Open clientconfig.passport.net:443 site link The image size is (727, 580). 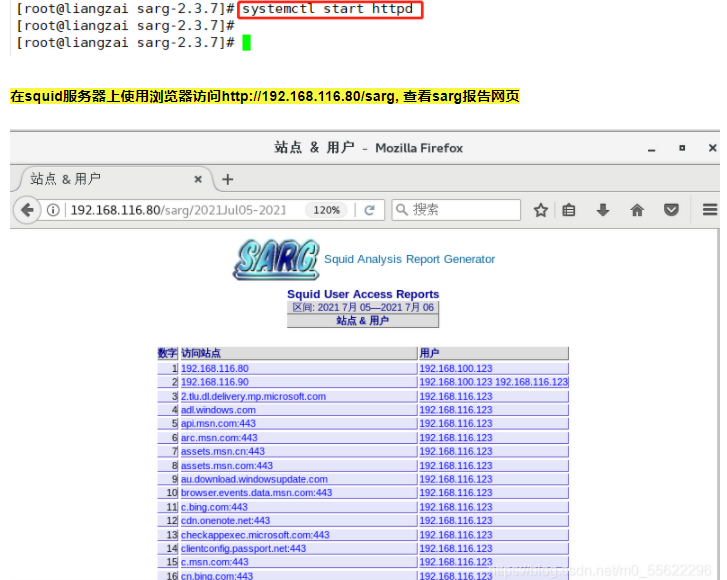[x=243, y=548]
